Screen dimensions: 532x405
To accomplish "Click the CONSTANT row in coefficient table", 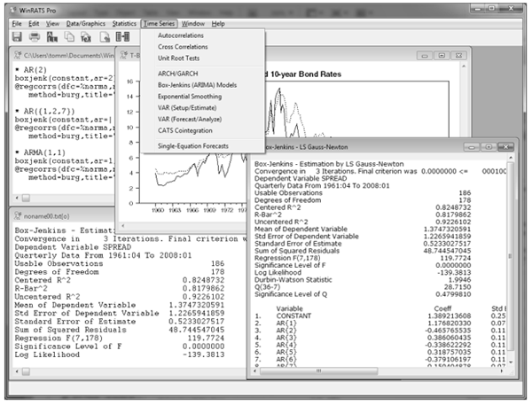I will [x=380, y=316].
